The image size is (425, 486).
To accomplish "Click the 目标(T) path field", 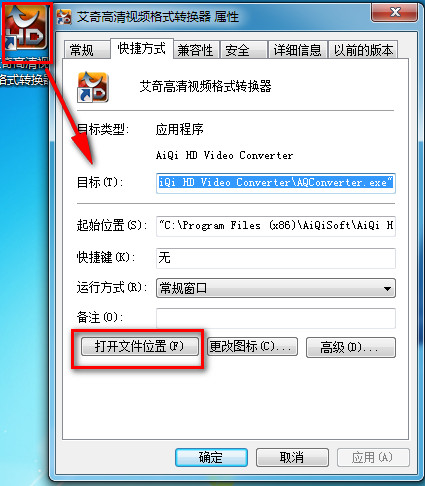I will tap(276, 183).
